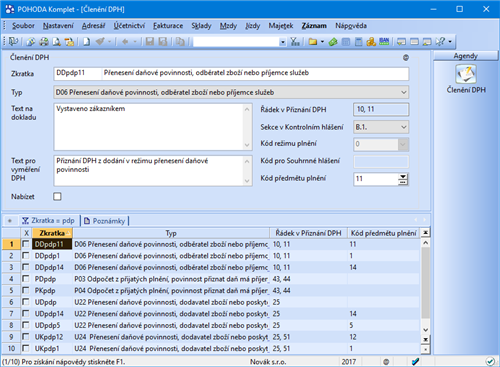
Task: Switch to the Poznámky tab
Action: coord(105,221)
